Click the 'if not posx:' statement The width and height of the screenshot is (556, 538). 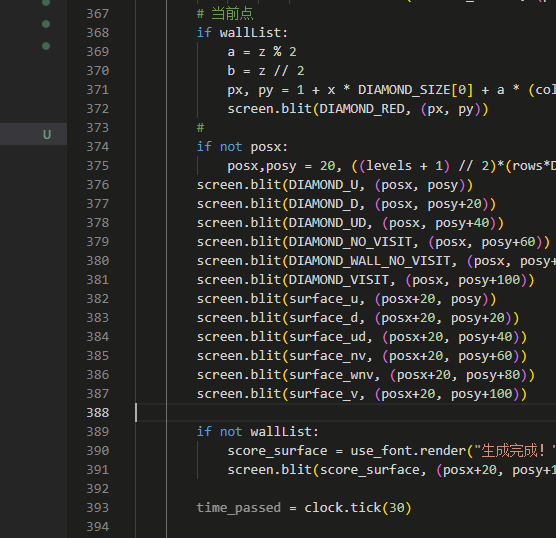click(243, 146)
